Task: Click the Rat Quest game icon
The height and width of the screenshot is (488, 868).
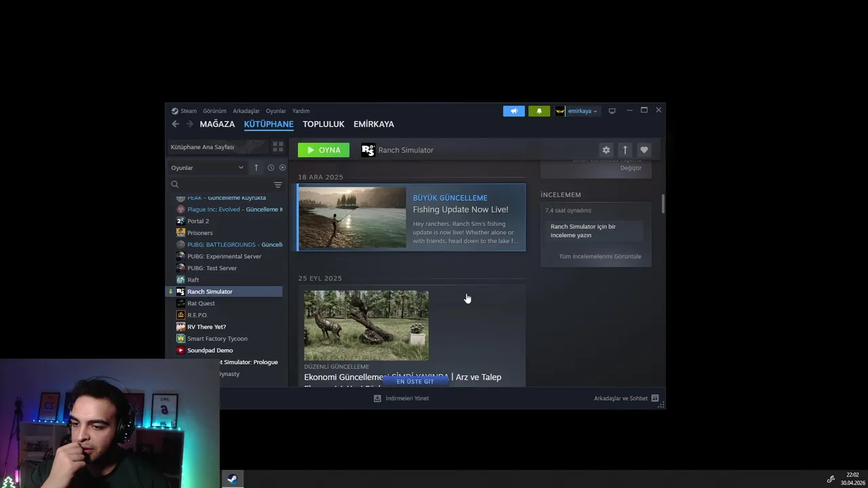Action: click(x=180, y=303)
